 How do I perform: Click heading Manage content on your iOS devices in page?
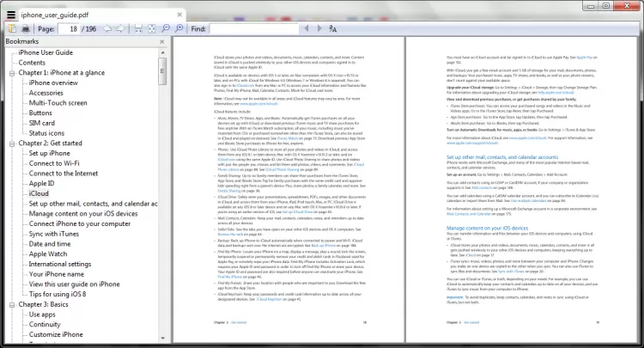click(x=487, y=228)
